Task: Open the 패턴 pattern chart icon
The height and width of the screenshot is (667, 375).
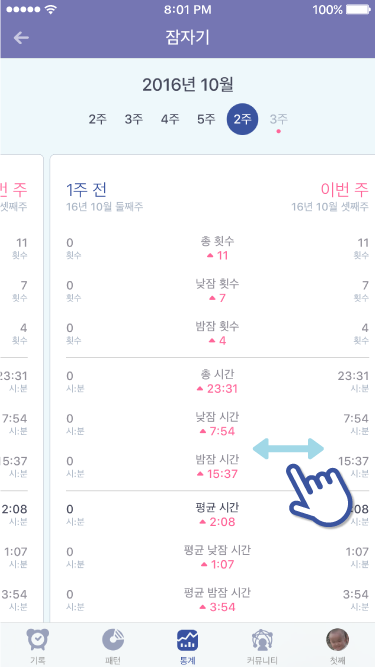Action: pyautogui.click(x=113, y=640)
